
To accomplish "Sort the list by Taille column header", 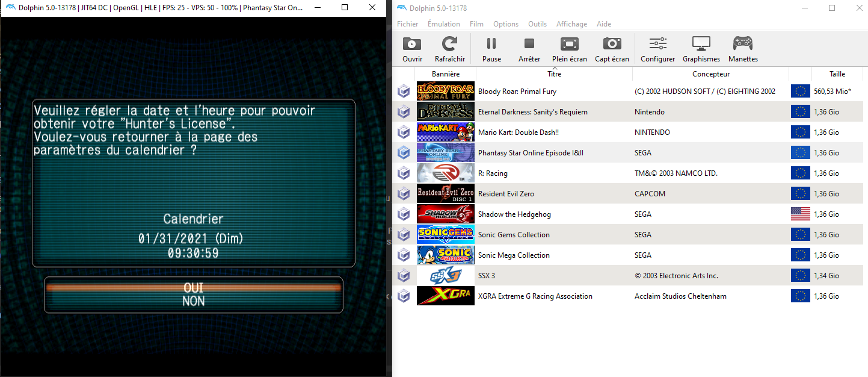I will (837, 74).
